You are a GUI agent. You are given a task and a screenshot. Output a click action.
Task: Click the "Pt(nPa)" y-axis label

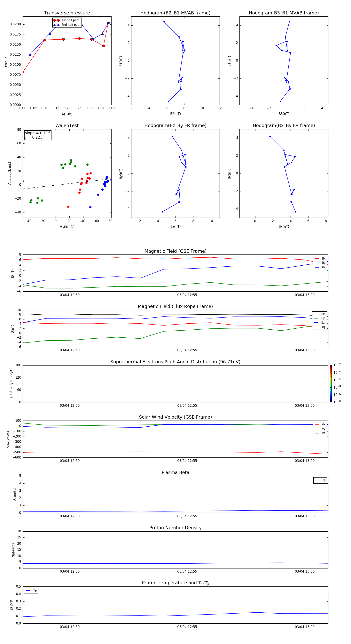[x=6, y=61]
